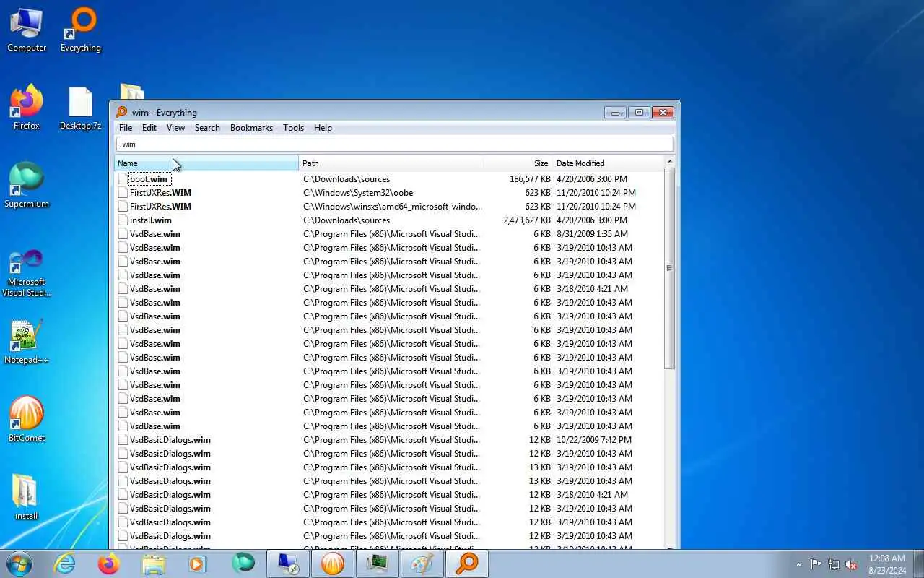Select the Firefox desktop shortcut
The width and height of the screenshot is (924, 578).
pyautogui.click(x=27, y=108)
